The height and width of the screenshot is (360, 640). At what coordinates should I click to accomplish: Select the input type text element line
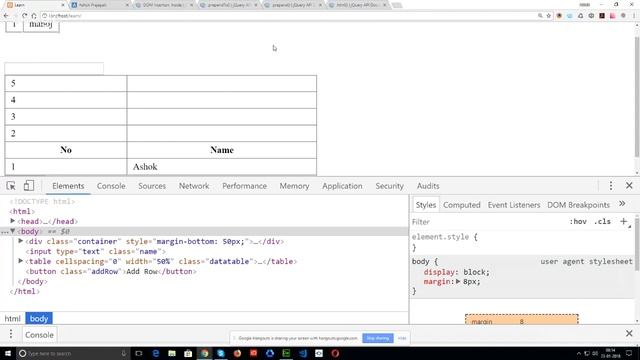[x=96, y=251]
